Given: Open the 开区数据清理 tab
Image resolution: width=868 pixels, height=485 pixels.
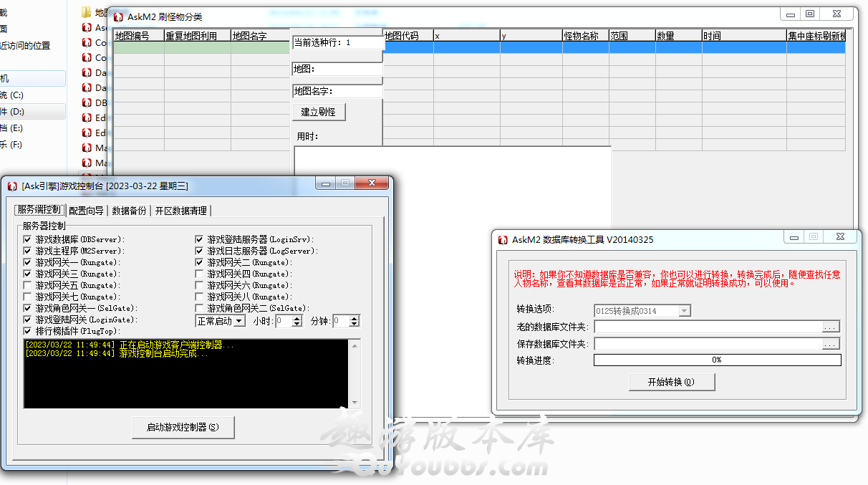Looking at the screenshot, I should pos(181,211).
